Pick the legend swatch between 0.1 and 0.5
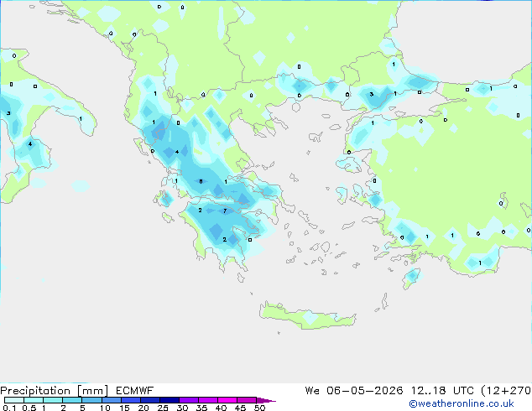 14,400
